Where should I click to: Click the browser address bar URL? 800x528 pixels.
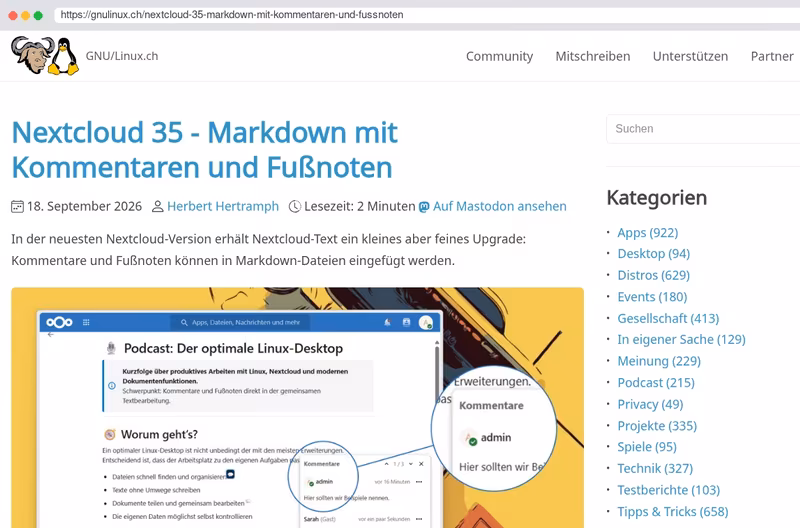coord(232,15)
